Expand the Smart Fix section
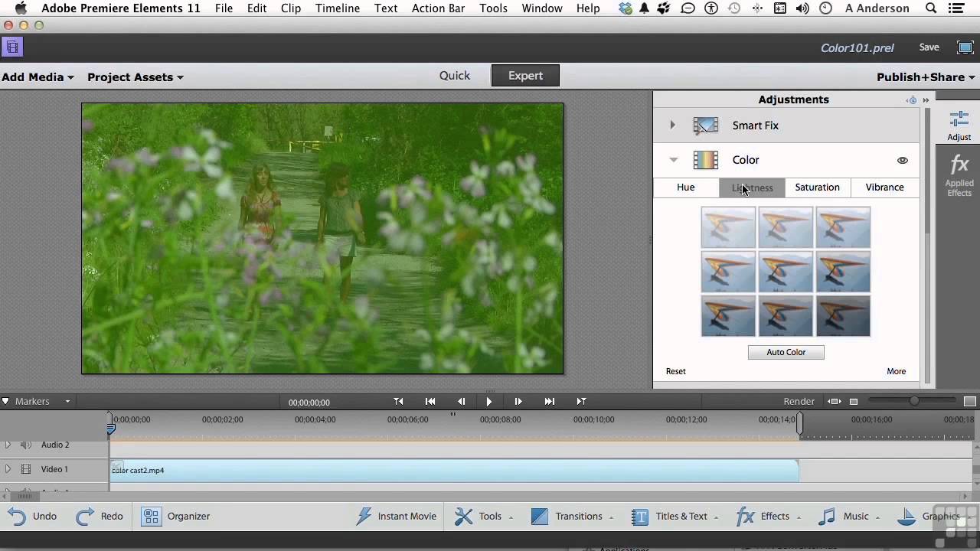980x551 pixels. pyautogui.click(x=673, y=126)
